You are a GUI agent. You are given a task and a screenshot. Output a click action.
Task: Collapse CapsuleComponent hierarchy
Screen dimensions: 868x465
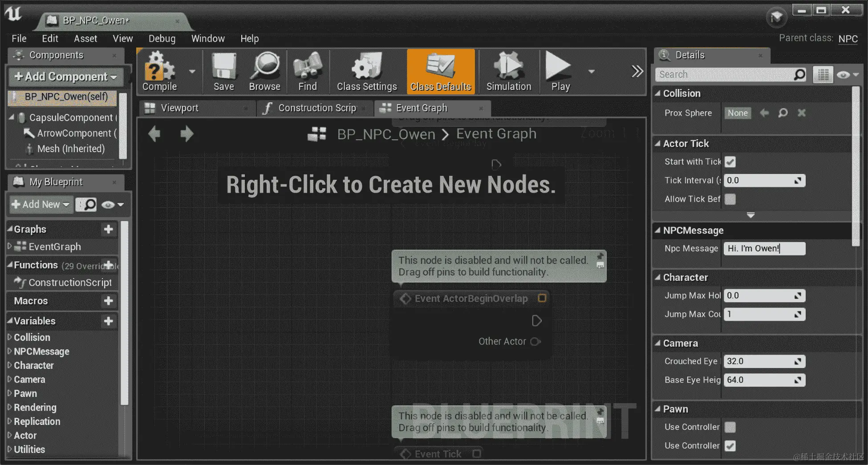12,117
